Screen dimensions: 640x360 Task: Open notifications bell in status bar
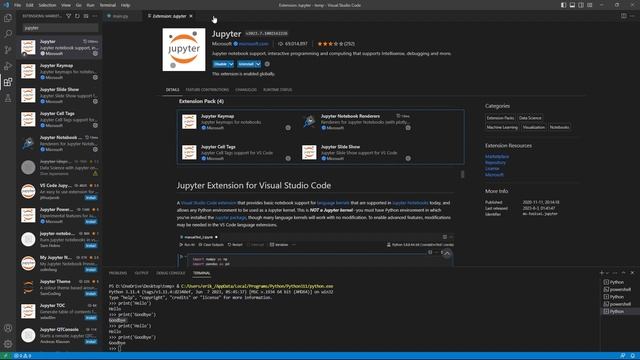(632, 356)
